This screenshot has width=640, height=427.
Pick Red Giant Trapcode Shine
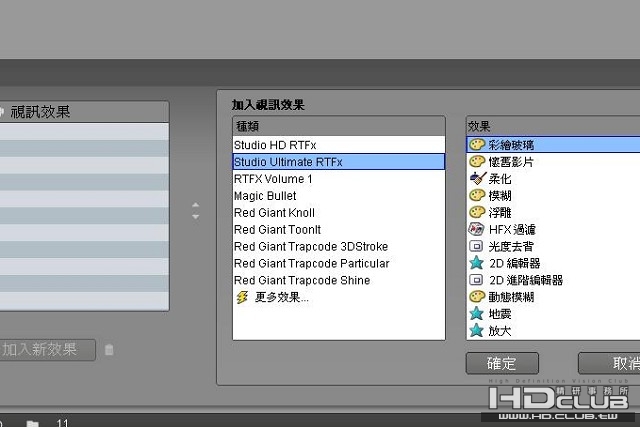[x=338, y=280]
